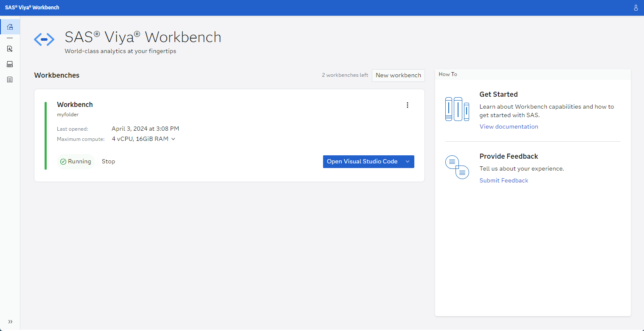Stop the running workbench

pyautogui.click(x=108, y=162)
